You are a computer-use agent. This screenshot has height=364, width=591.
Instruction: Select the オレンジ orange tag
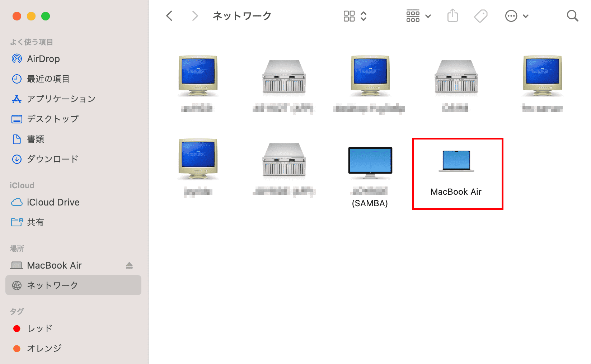73,348
